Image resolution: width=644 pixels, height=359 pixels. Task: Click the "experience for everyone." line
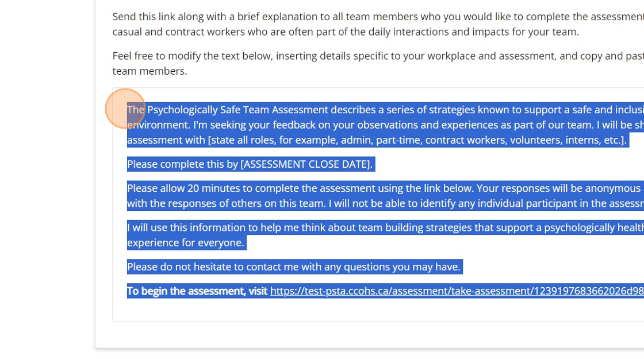pos(186,242)
